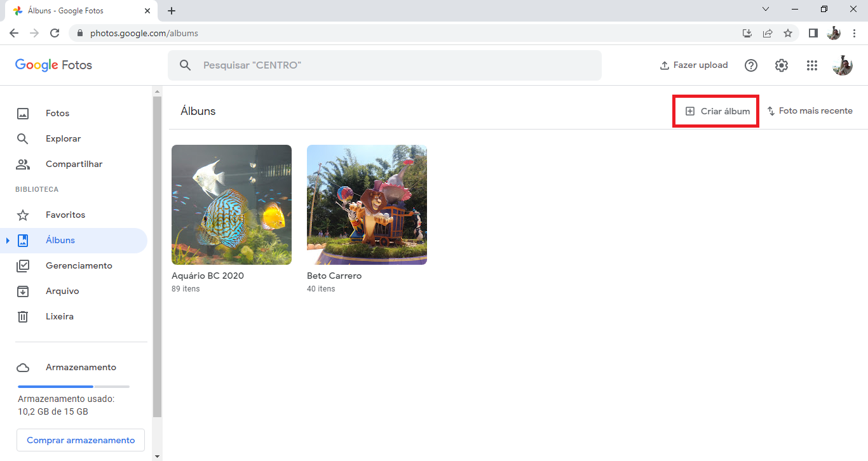Close the Álbuns - Google Fotos tab
The width and height of the screenshot is (868, 461).
(147, 11)
